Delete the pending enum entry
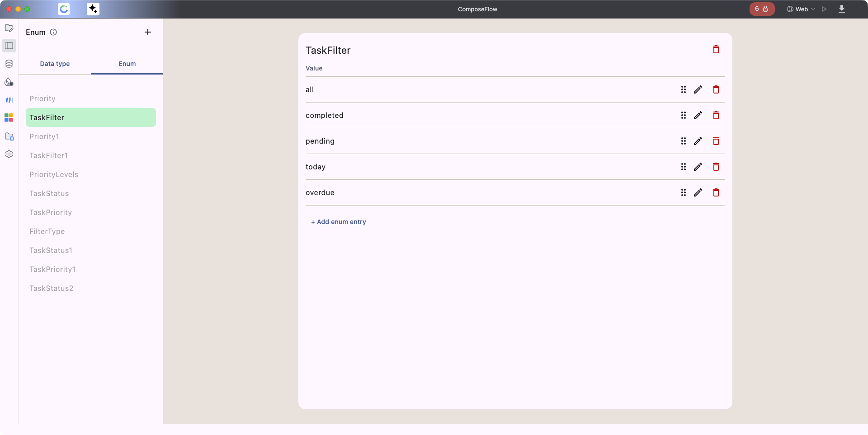868x435 pixels. (x=716, y=141)
